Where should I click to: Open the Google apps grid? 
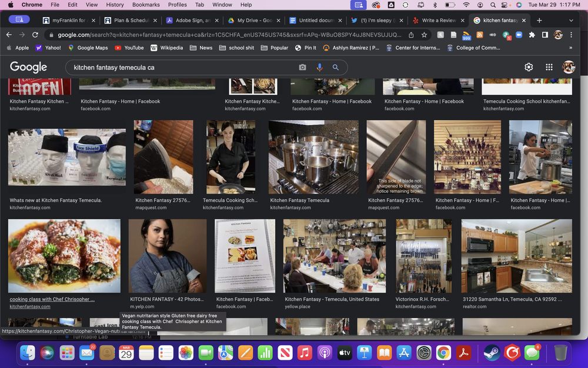point(549,67)
